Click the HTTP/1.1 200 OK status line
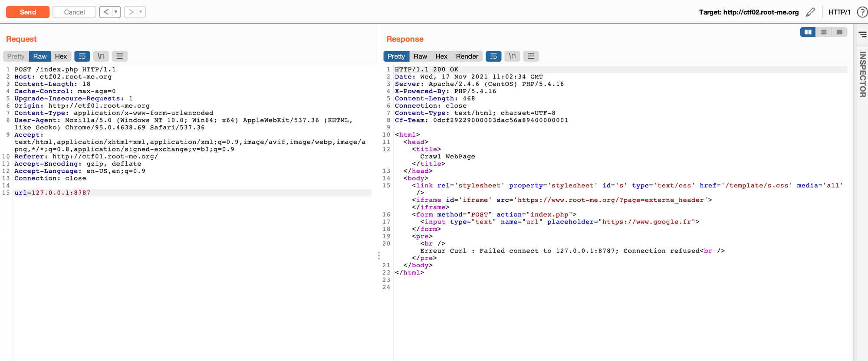Image resolution: width=868 pixels, height=361 pixels. coord(427,69)
